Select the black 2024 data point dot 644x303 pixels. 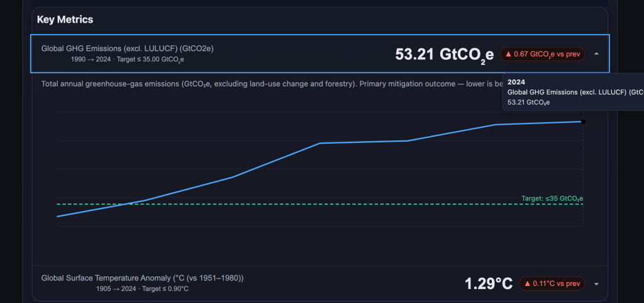(583, 122)
